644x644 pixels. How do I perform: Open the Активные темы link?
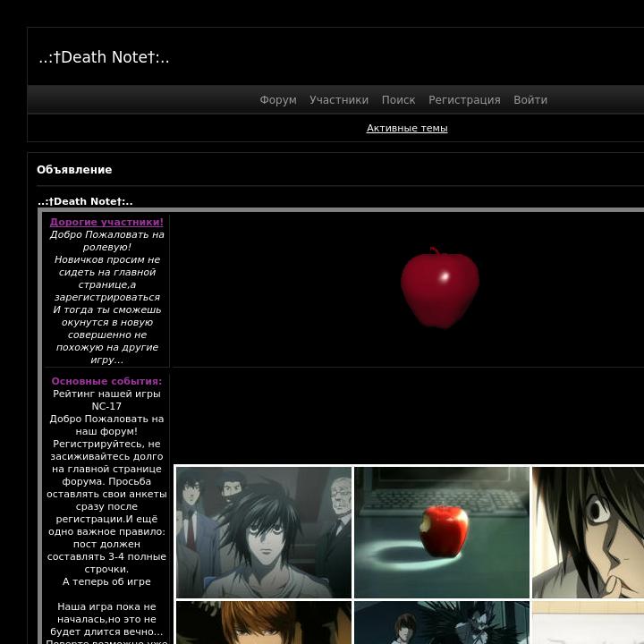pyautogui.click(x=407, y=128)
